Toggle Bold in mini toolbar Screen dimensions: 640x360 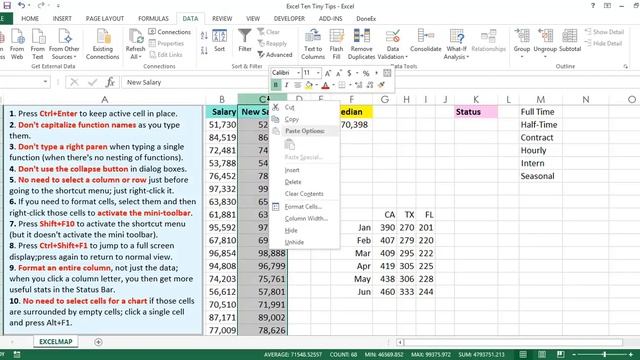pyautogui.click(x=276, y=85)
